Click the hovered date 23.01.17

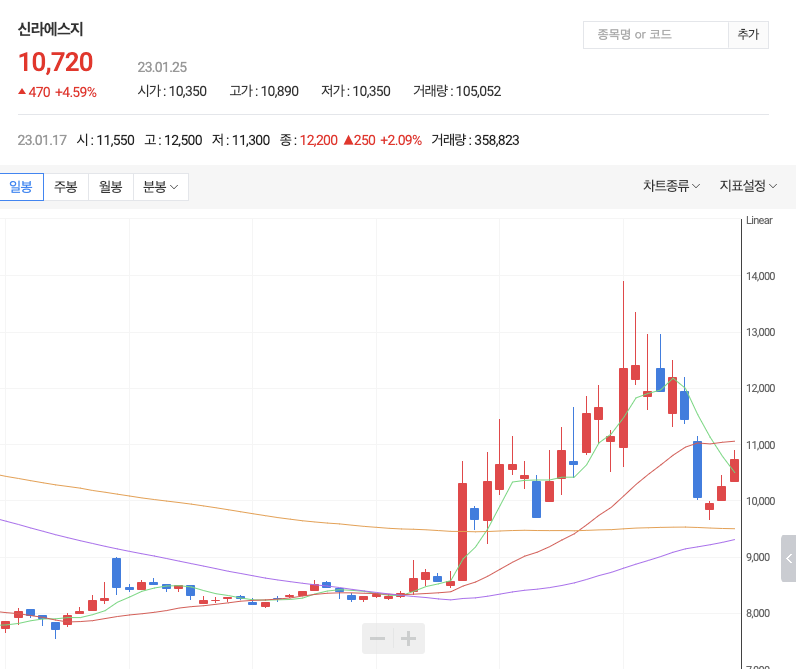pos(42,140)
